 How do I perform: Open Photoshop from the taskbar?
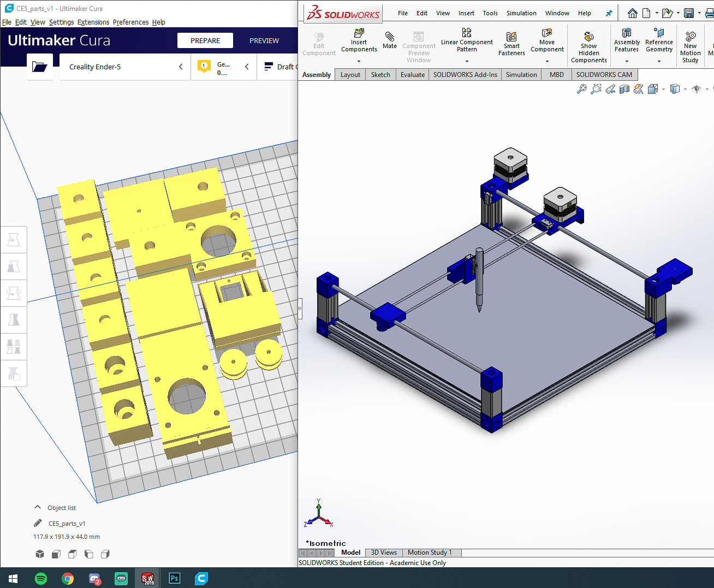tap(175, 579)
